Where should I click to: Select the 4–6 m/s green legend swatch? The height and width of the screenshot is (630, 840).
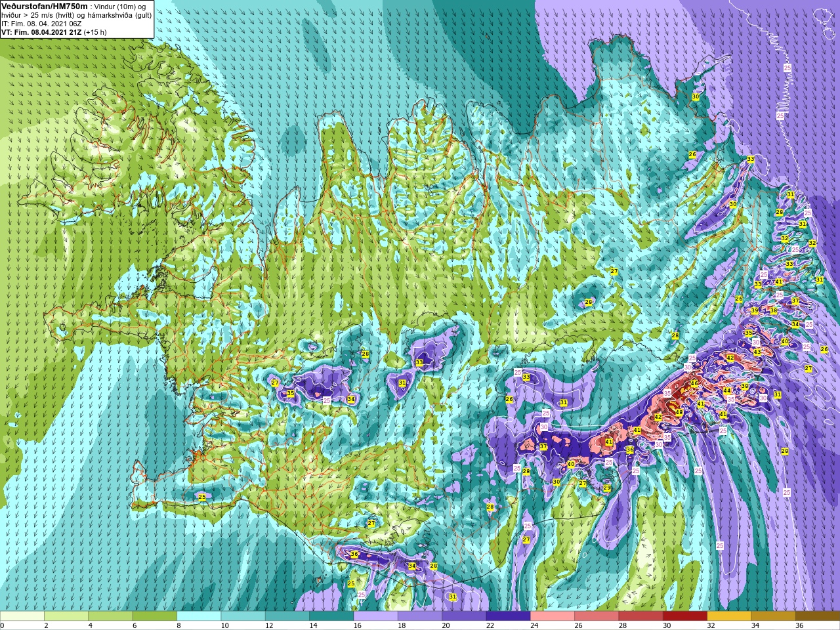click(110, 616)
